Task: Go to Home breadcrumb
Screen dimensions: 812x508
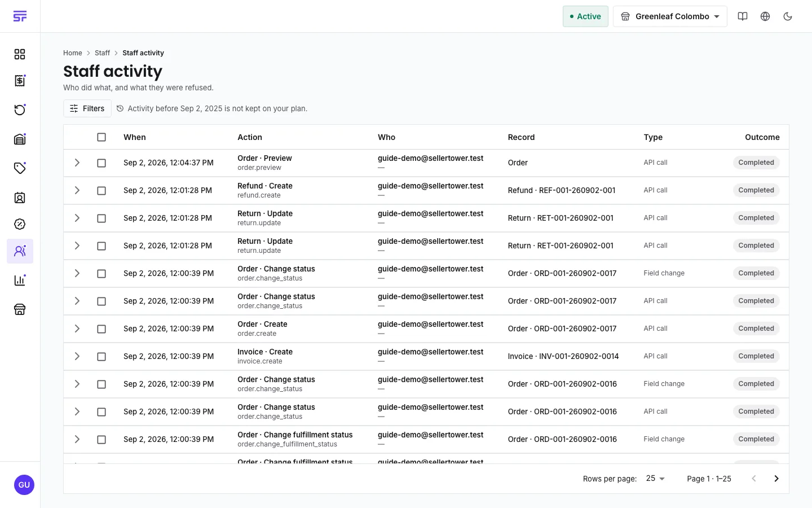Action: tap(73, 53)
